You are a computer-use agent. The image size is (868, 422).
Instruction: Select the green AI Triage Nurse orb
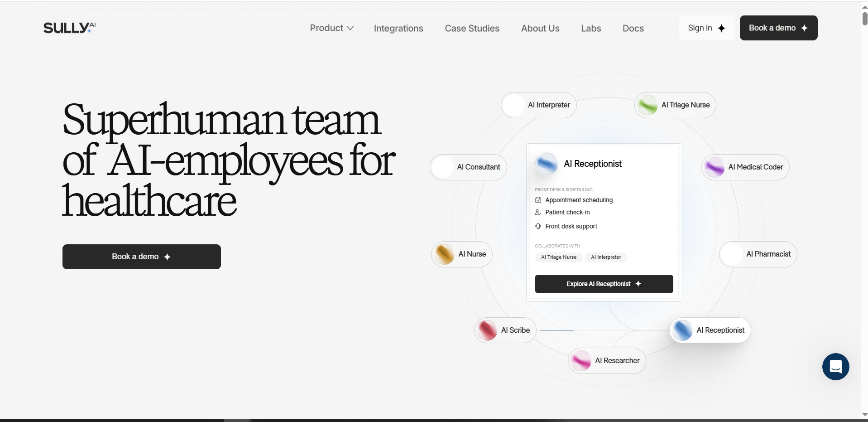[x=648, y=105]
